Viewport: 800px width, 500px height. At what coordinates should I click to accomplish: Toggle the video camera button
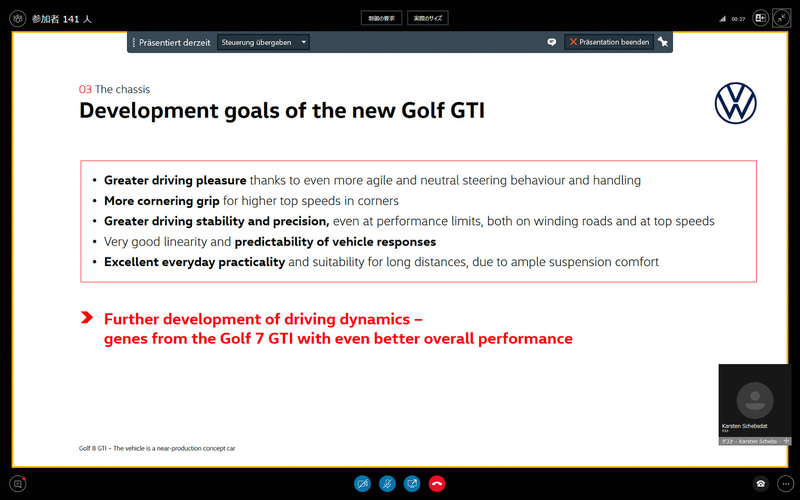(363, 483)
